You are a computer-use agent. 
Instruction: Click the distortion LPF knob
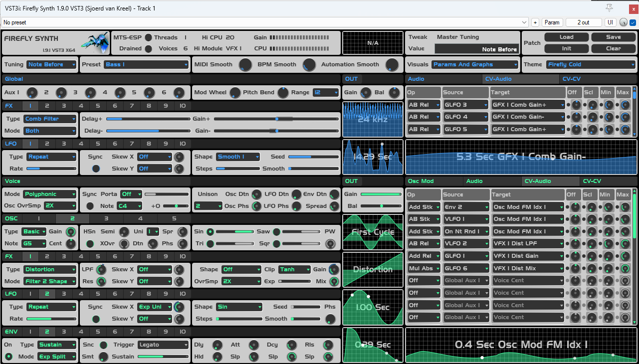101,270
